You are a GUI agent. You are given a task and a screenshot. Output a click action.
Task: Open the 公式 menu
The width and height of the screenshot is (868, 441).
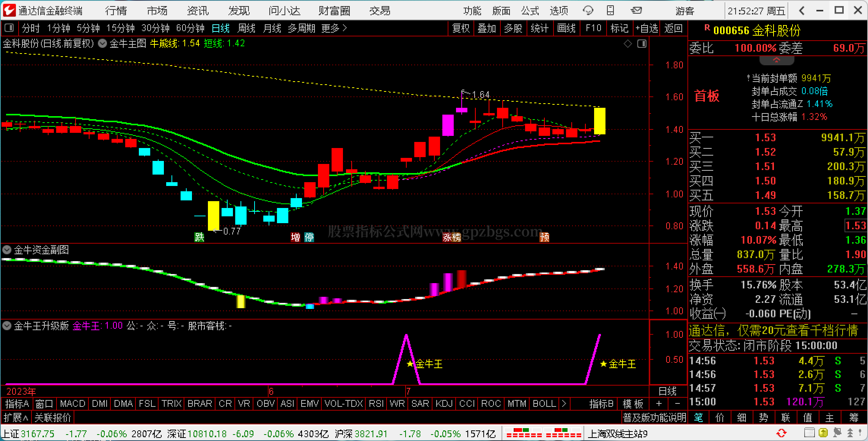pos(530,11)
